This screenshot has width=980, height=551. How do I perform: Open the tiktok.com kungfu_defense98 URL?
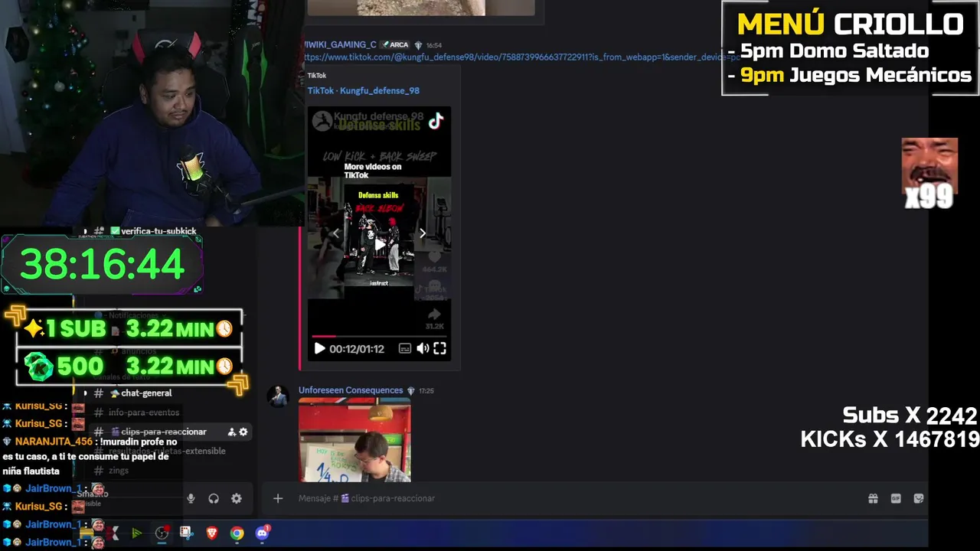pos(521,57)
